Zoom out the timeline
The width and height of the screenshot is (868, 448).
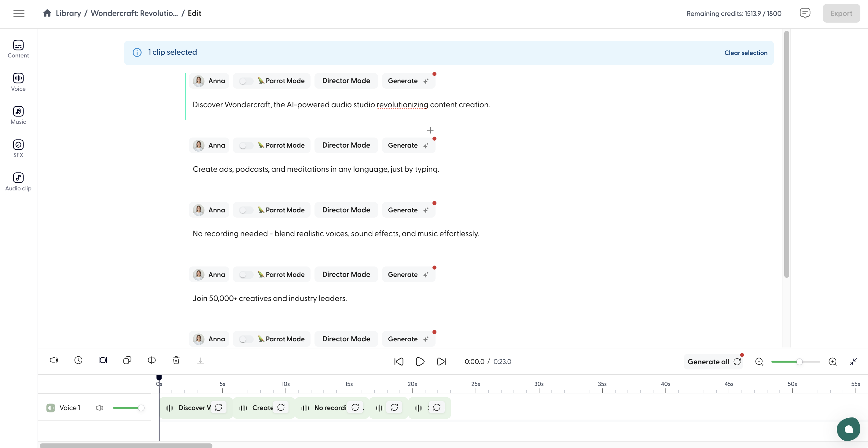(759, 362)
